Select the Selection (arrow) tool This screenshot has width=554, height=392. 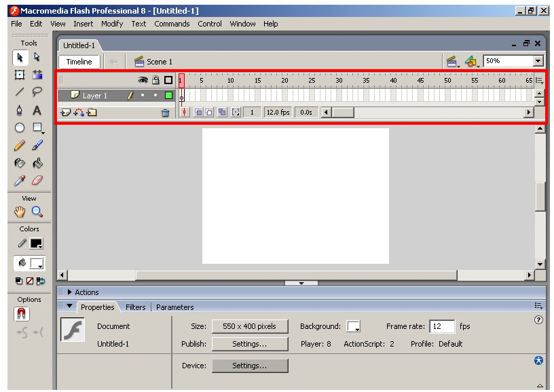point(20,58)
